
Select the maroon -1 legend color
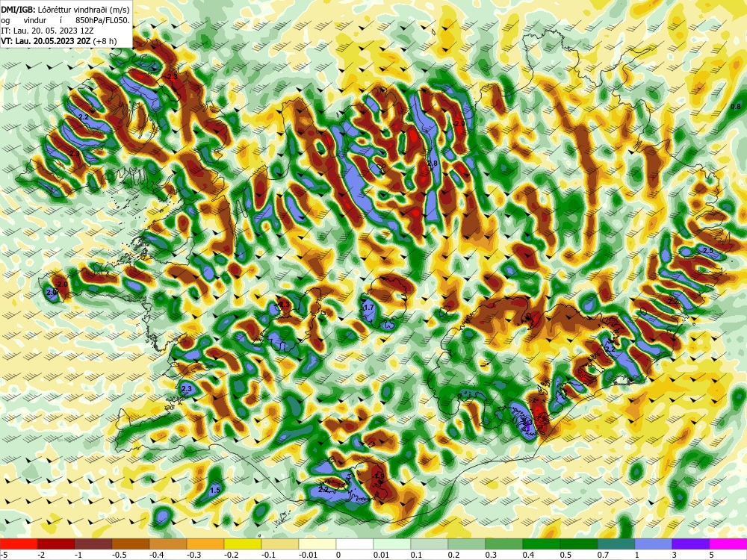[x=93, y=544]
